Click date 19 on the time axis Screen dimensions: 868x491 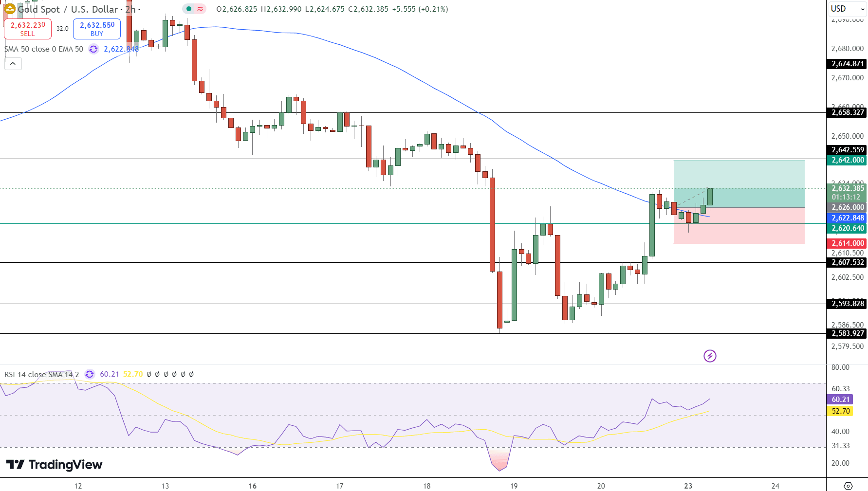point(514,486)
